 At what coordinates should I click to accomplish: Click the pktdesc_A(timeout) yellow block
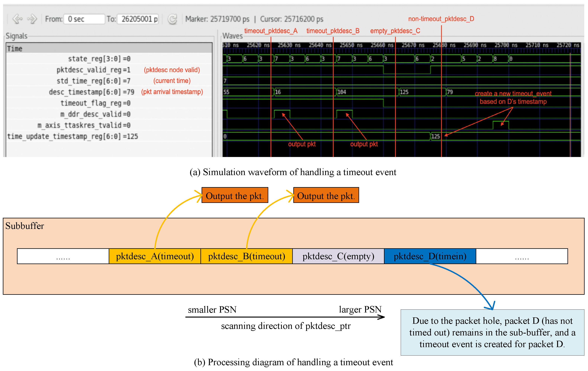tap(154, 256)
